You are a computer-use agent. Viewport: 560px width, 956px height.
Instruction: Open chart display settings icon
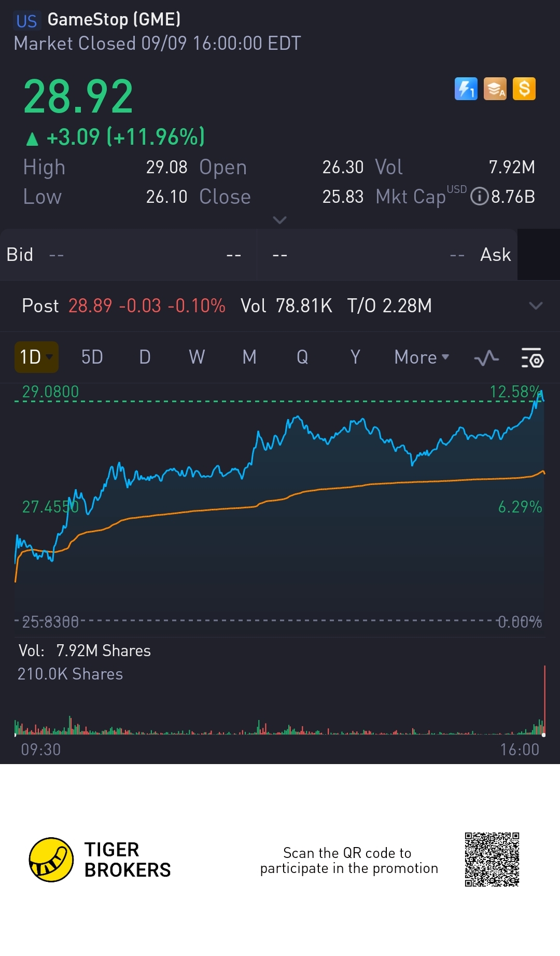point(532,358)
